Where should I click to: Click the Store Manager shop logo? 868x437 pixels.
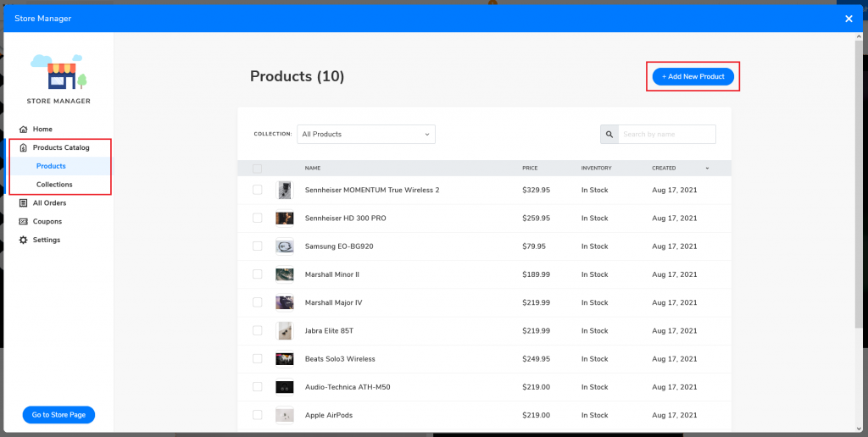[58, 71]
